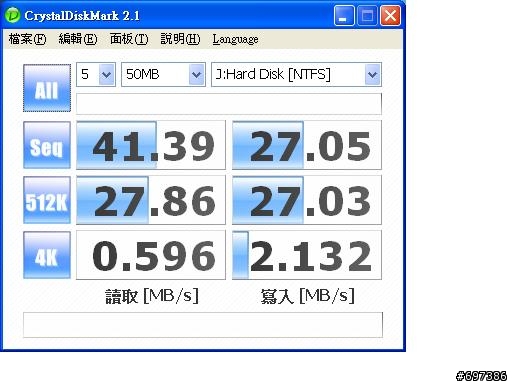Click the CrystalDiskMark green title bar icon
Viewport: 512px width, 384px height.
click(x=13, y=15)
